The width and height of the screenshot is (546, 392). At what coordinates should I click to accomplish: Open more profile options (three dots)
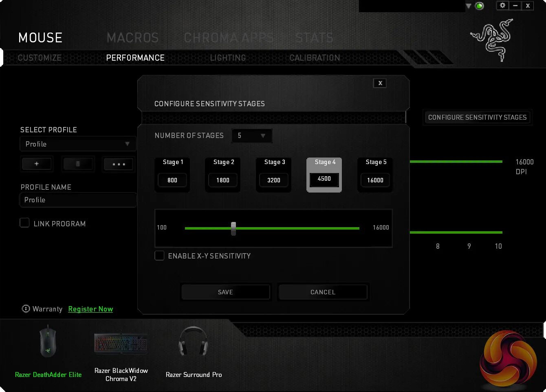point(119,164)
